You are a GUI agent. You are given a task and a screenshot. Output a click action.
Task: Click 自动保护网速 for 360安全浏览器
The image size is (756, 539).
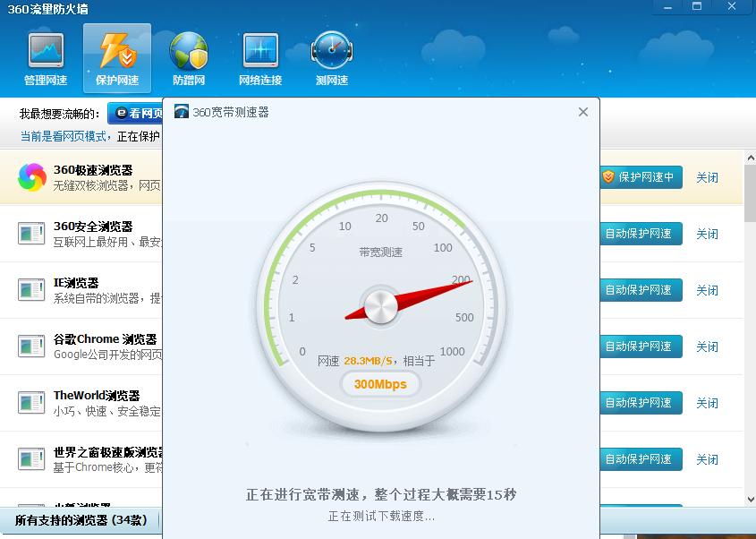641,234
